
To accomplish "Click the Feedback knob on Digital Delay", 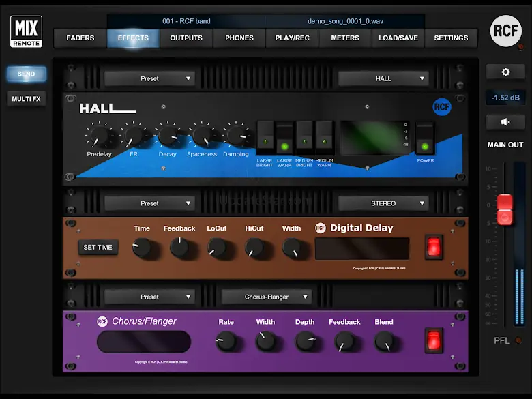I will point(179,248).
